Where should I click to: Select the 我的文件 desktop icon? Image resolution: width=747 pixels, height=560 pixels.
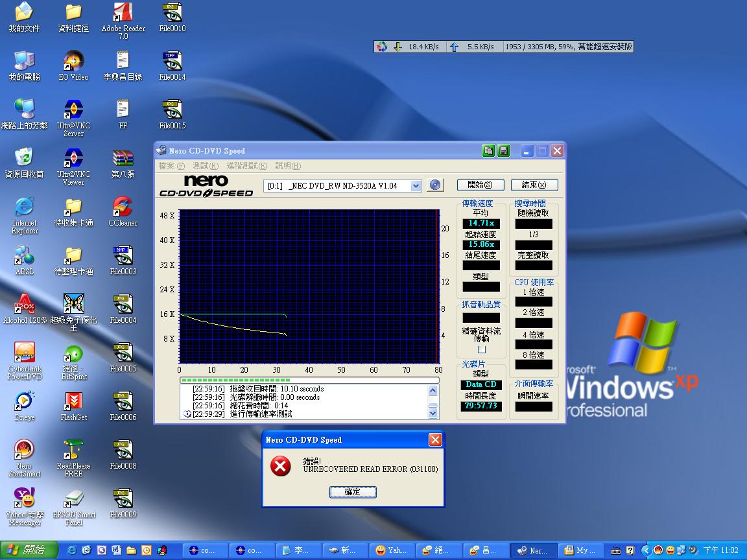click(24, 17)
